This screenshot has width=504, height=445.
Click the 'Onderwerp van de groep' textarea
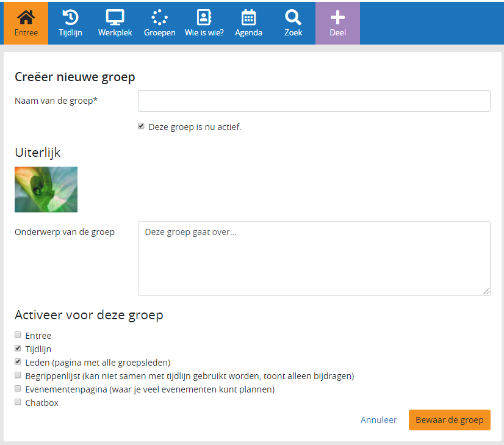(x=314, y=258)
